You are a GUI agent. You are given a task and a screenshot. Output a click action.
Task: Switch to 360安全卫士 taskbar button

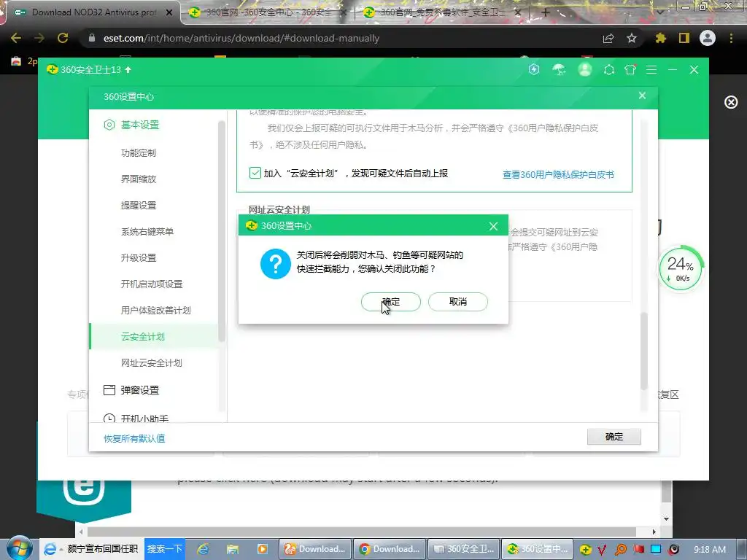tap(464, 549)
